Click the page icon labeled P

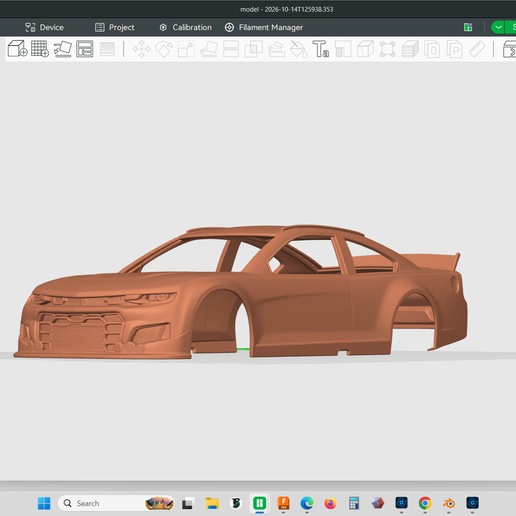(455, 49)
